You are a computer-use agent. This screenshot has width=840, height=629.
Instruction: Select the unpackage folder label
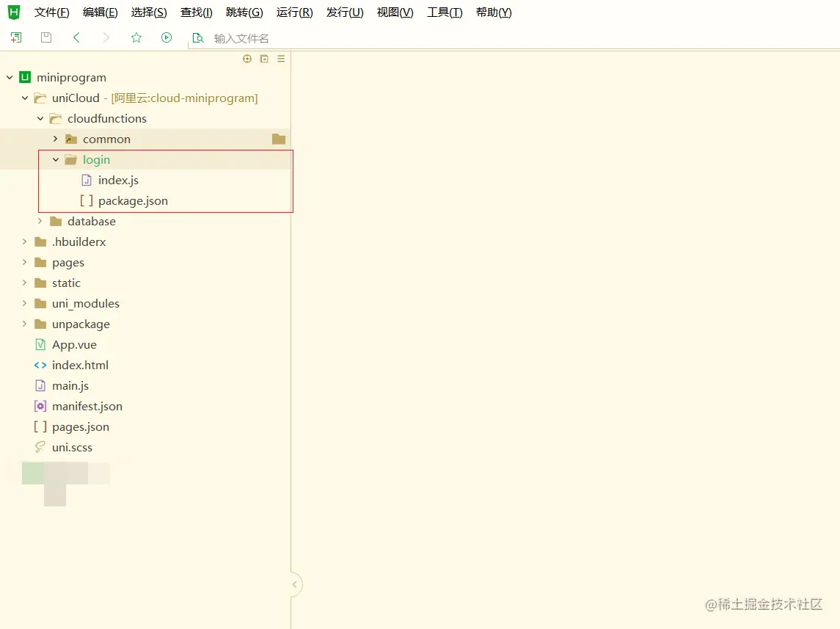coord(81,324)
